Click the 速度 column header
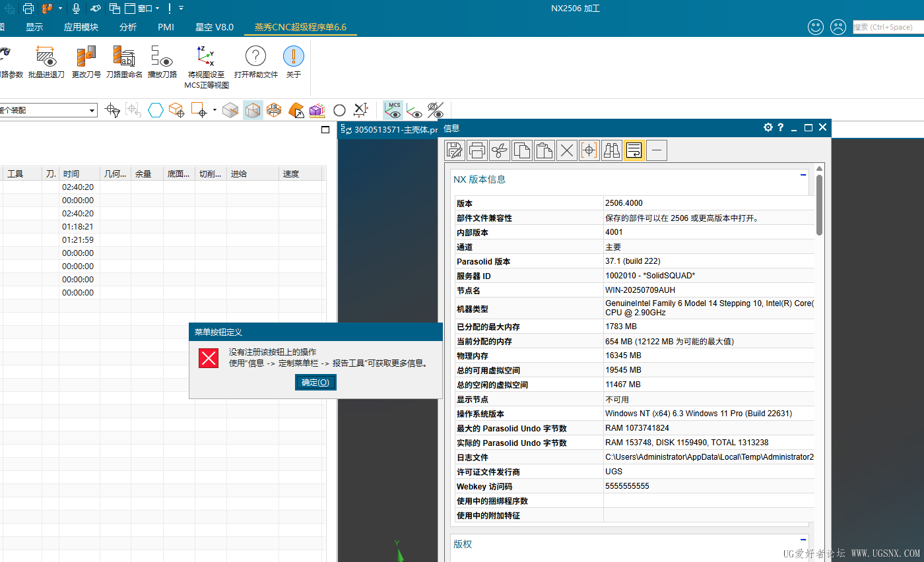Viewport: 924px width, 562px height. tap(300, 173)
